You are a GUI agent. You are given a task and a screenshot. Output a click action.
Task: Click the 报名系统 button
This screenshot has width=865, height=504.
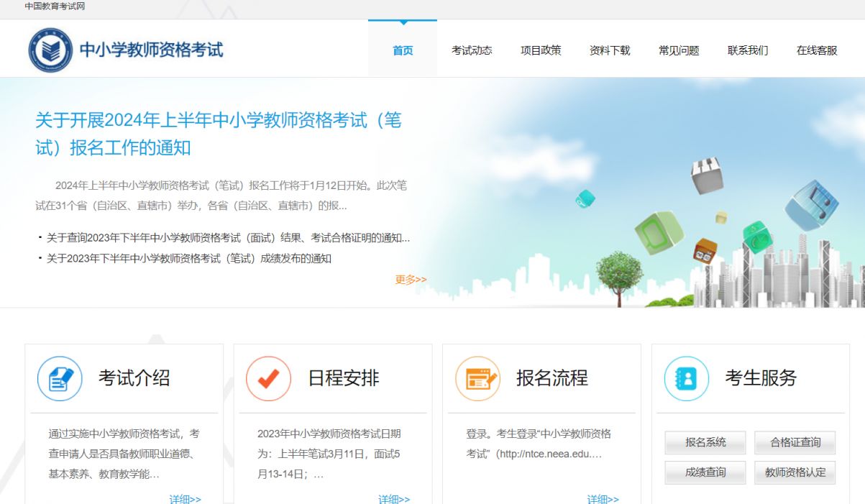[705, 443]
